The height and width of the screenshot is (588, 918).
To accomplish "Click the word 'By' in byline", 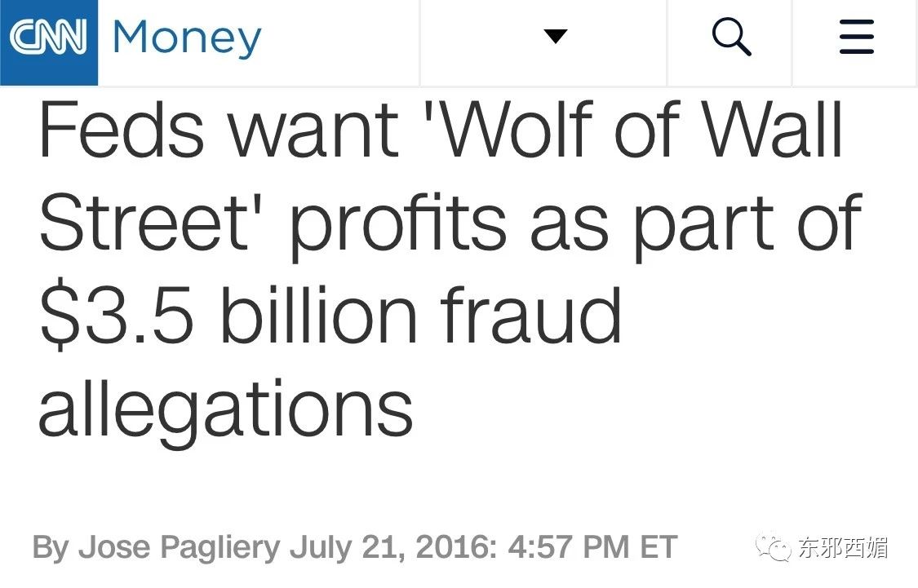I will (50, 546).
